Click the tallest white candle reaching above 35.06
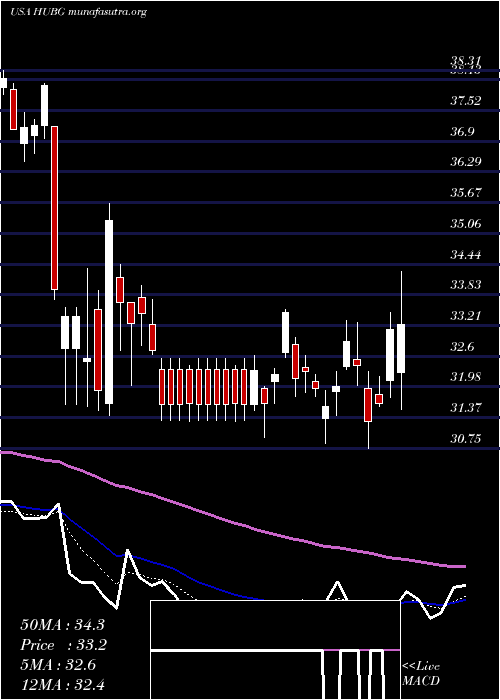 click(x=109, y=312)
